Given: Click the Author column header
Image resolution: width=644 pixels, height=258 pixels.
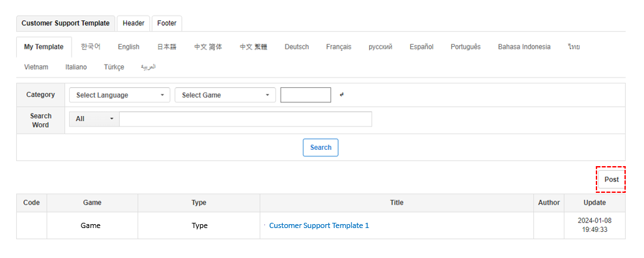Looking at the screenshot, I should (549, 203).
